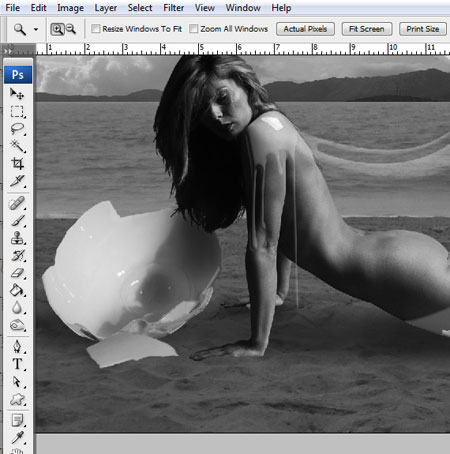This screenshot has height=454, width=450.
Task: Enable Resize Windows To Fit checkbox
Action: [96, 29]
